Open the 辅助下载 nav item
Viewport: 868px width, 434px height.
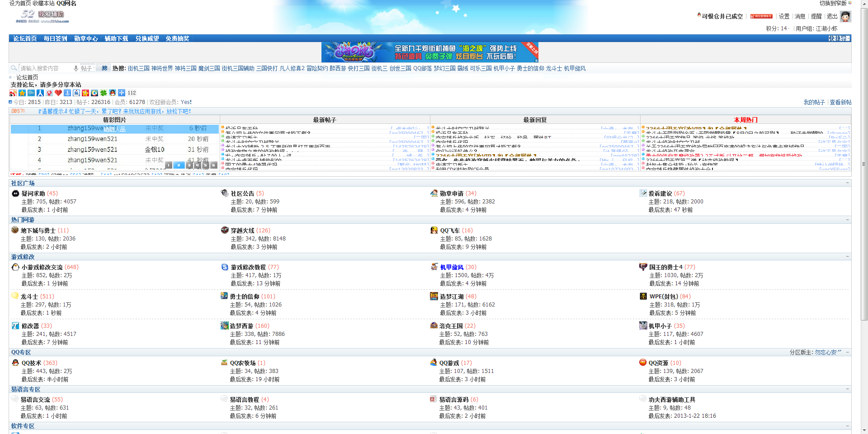pos(116,38)
